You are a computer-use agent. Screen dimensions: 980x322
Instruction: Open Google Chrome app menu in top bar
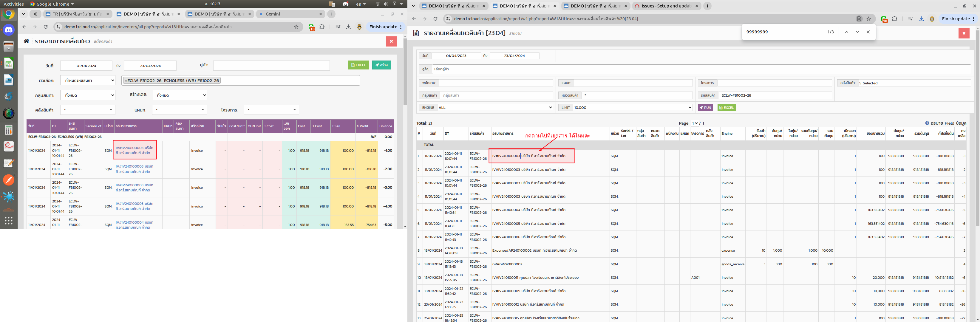tap(52, 4)
